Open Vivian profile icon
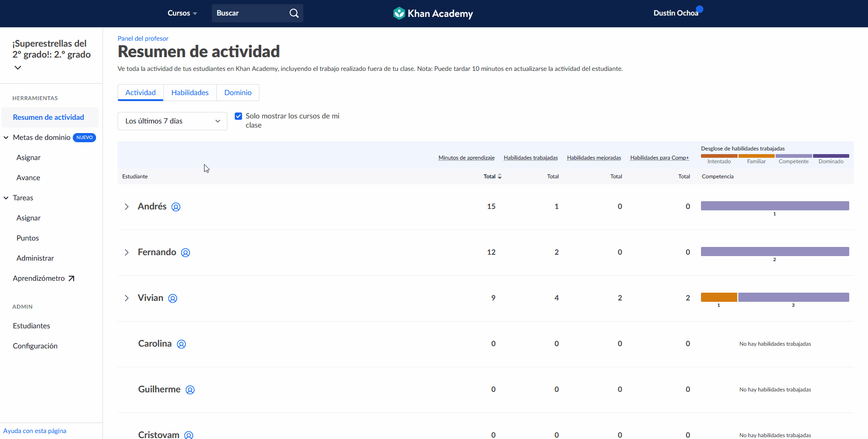Screen dimensions: 868x439 (173, 298)
